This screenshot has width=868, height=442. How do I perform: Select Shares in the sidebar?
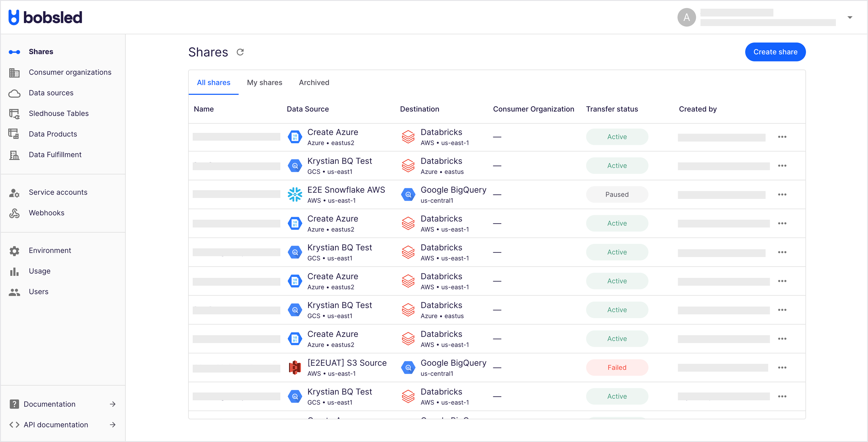41,52
